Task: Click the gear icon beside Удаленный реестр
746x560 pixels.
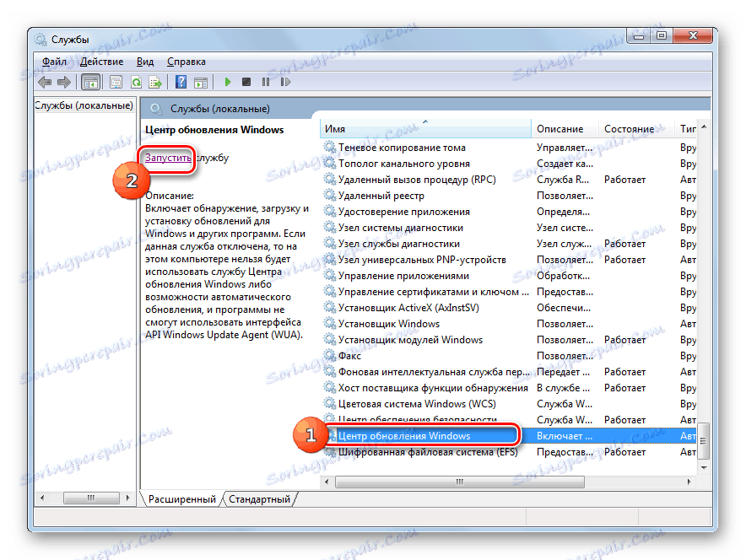Action: [330, 196]
